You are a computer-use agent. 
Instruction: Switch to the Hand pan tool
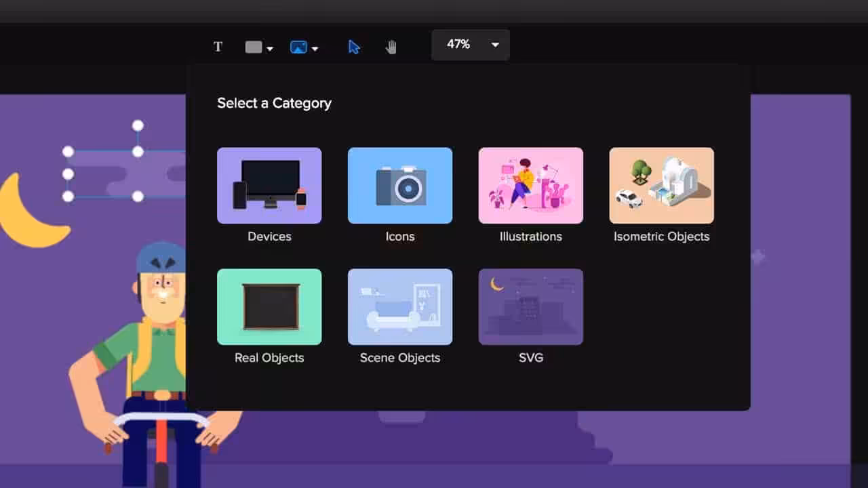(391, 47)
